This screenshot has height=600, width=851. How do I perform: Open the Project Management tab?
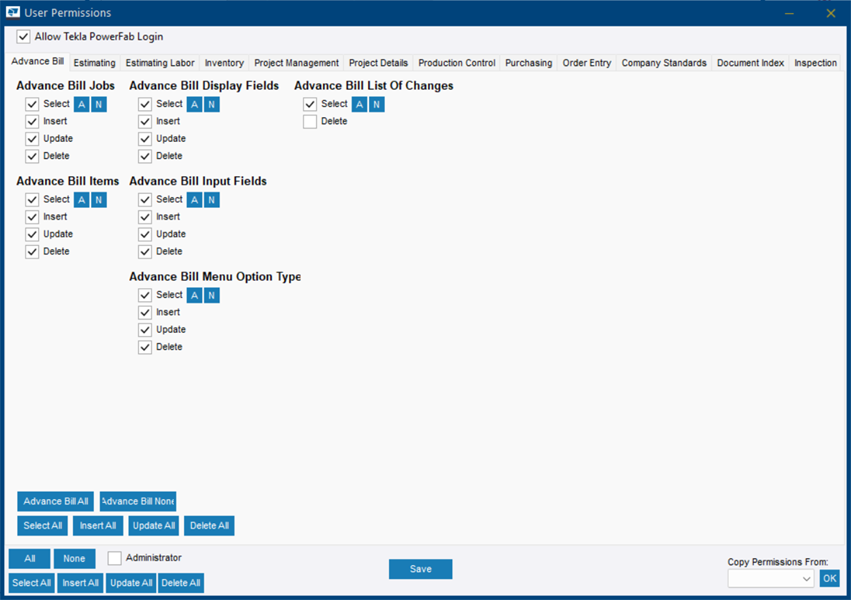tap(296, 63)
